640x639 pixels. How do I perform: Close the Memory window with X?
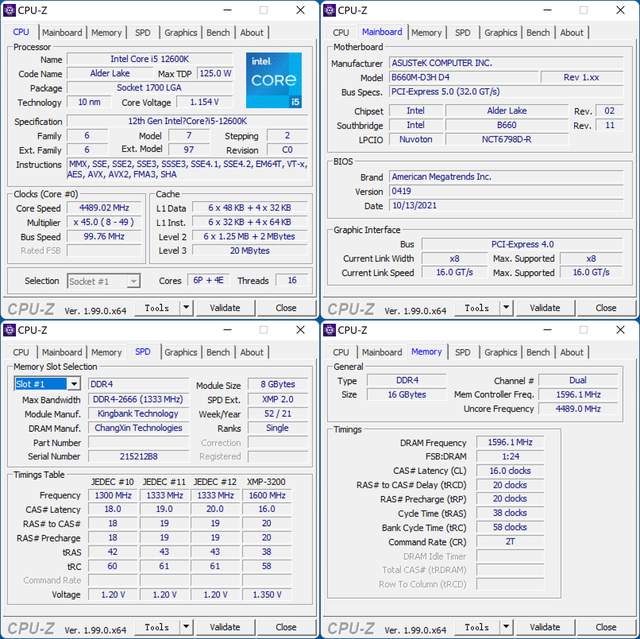620,330
